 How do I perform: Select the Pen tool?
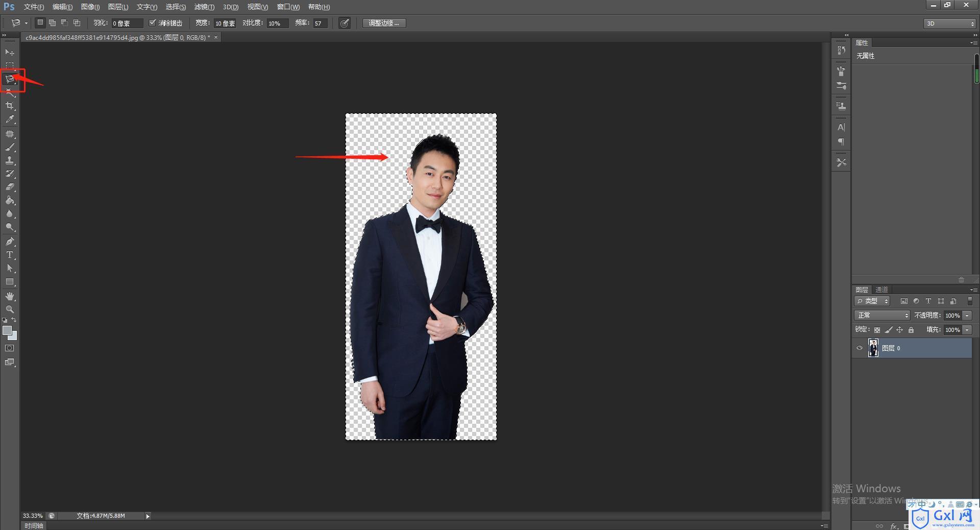pyautogui.click(x=10, y=242)
